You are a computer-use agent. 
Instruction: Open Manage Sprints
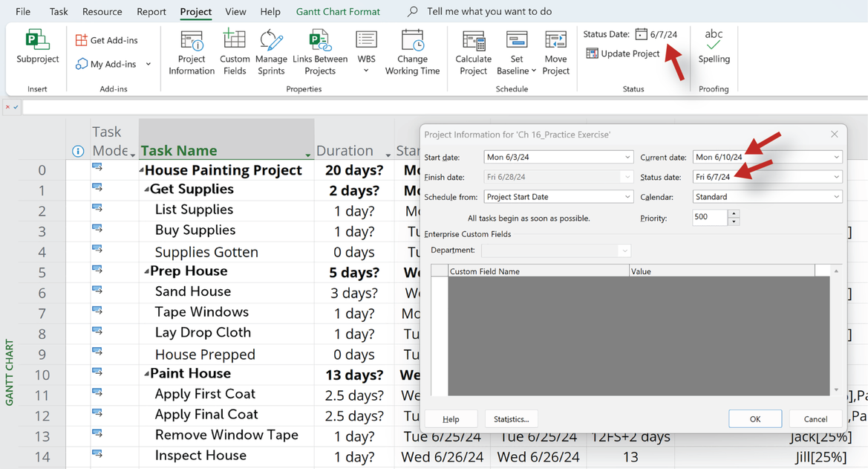pyautogui.click(x=271, y=53)
